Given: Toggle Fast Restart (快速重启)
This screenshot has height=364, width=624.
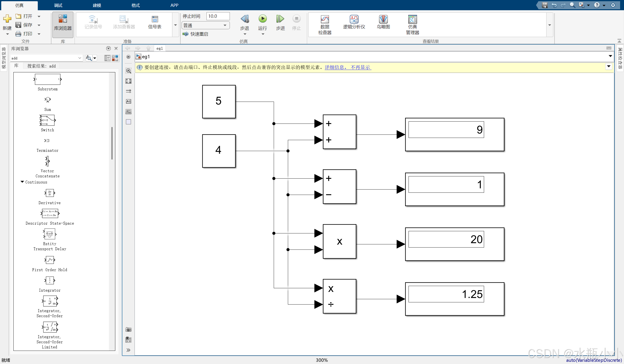Looking at the screenshot, I should [196, 34].
